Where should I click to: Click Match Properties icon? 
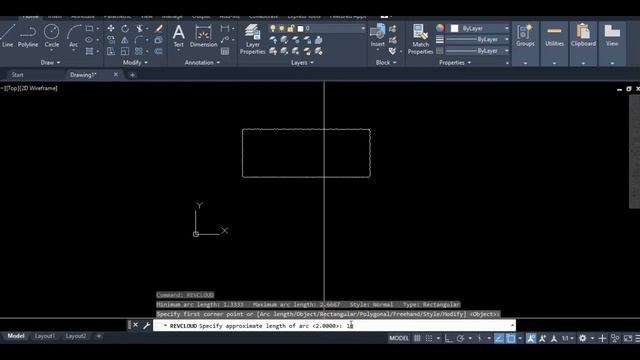tap(420, 39)
